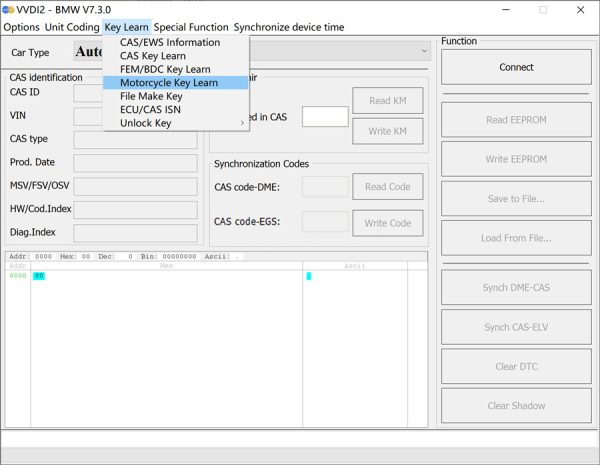This screenshot has width=600, height=465.
Task: Open the Car Type dropdown arrow
Action: click(424, 51)
